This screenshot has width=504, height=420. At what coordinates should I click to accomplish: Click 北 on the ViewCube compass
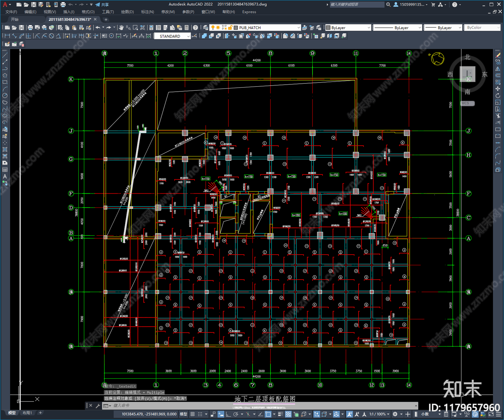tap(467, 57)
